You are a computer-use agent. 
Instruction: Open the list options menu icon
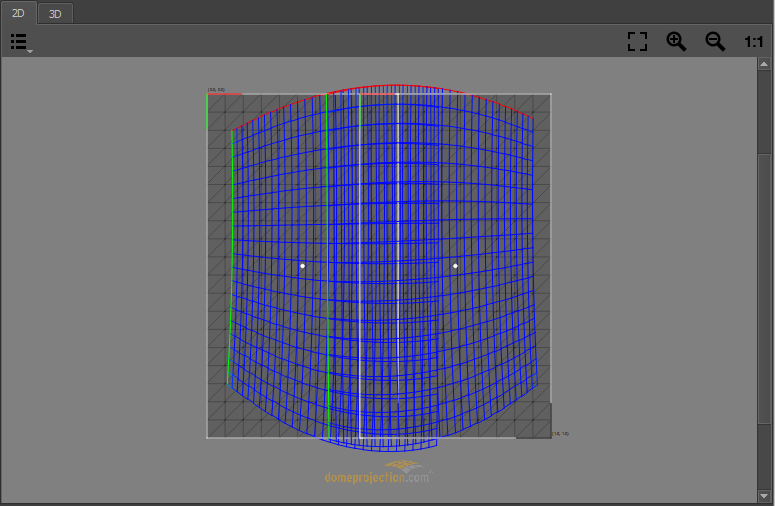(18, 41)
